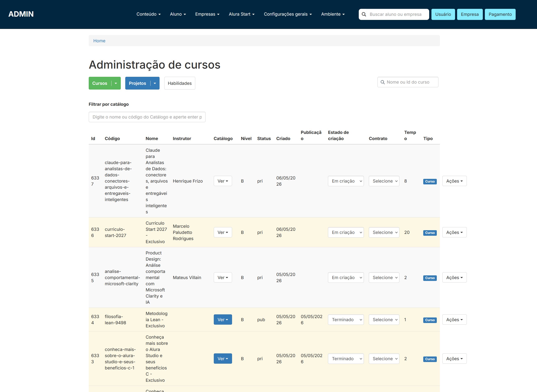Open Ações menu for course 6333
Screen dimensions: 537x392
coord(454,359)
